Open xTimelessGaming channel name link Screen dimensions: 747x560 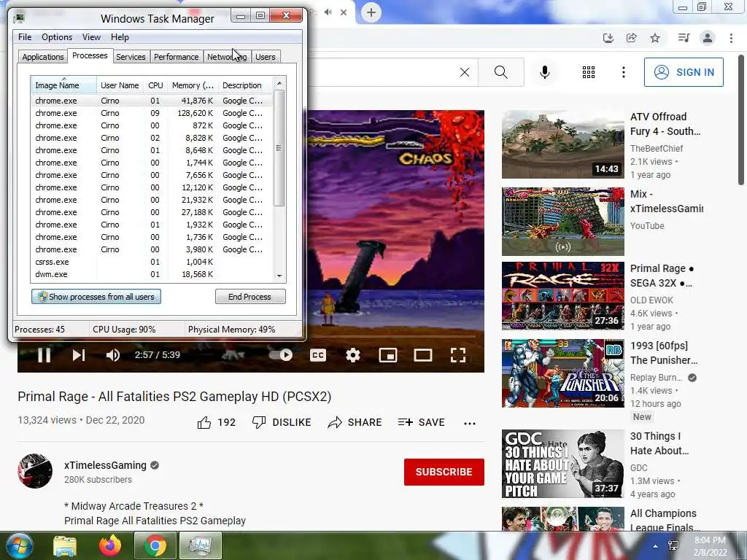(105, 465)
